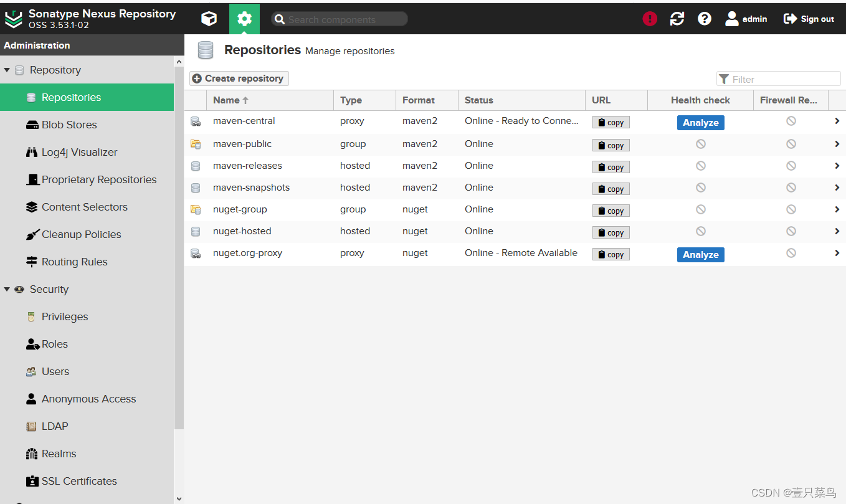Click the maven-public group folder icon
This screenshot has height=504, width=846.
click(x=196, y=144)
